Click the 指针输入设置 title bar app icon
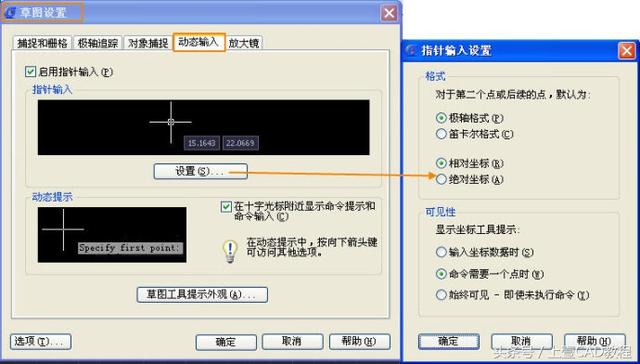 point(412,51)
